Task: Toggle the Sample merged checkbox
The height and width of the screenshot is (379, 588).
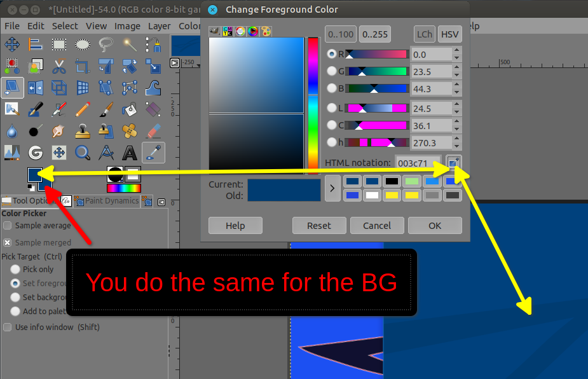Action: point(7,242)
